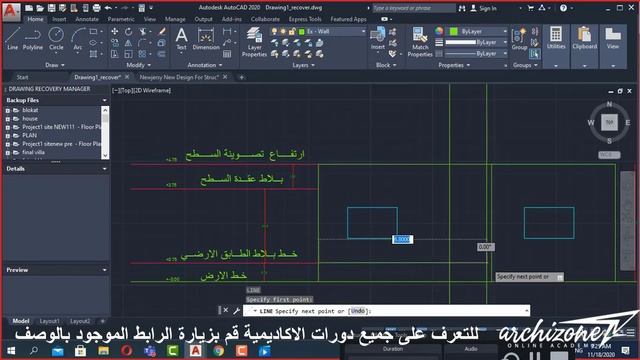Add a new drawing tab with plus
640x360 pixels.
241,77
